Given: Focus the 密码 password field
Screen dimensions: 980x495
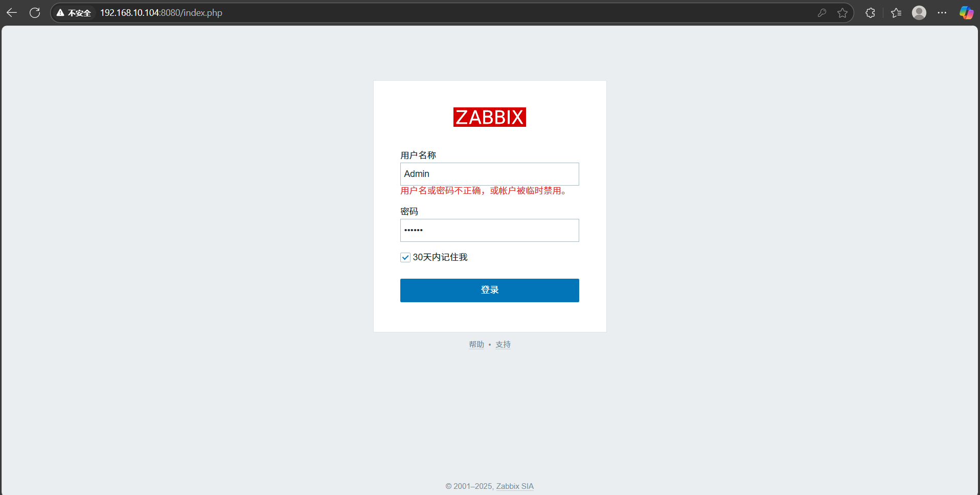Looking at the screenshot, I should pos(490,230).
